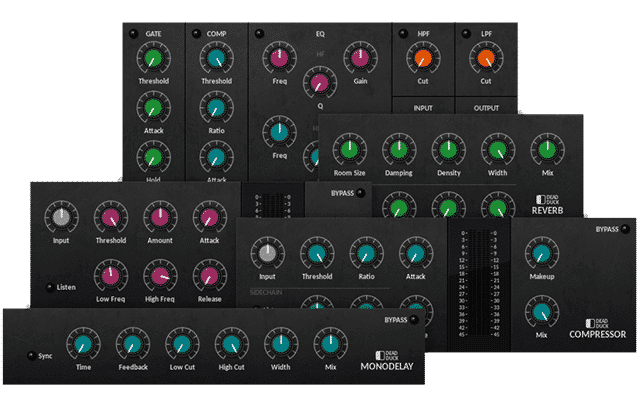
Task: Click the Monodelay Width knob
Action: [x=281, y=344]
